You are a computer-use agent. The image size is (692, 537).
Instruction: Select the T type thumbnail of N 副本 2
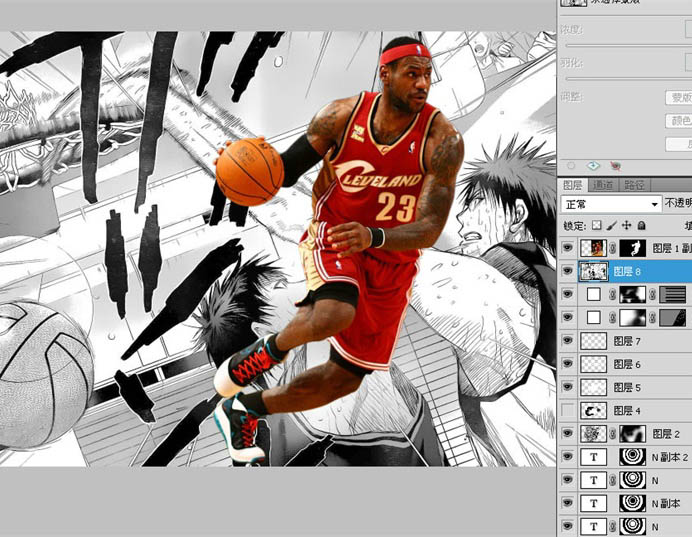(593, 457)
